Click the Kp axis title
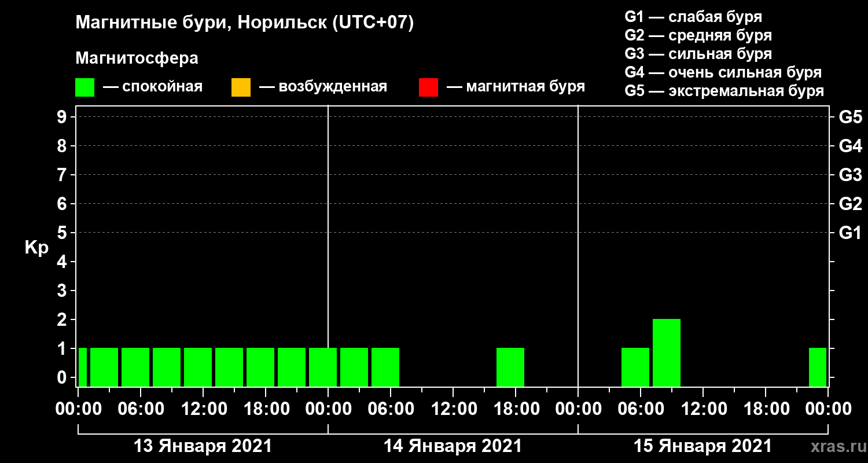The image size is (868, 463). [36, 248]
